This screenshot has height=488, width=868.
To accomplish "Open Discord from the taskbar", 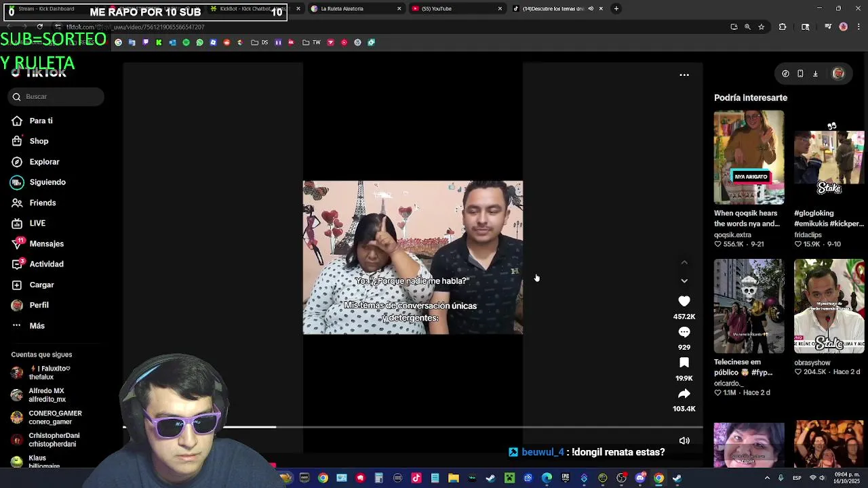I will [640, 479].
